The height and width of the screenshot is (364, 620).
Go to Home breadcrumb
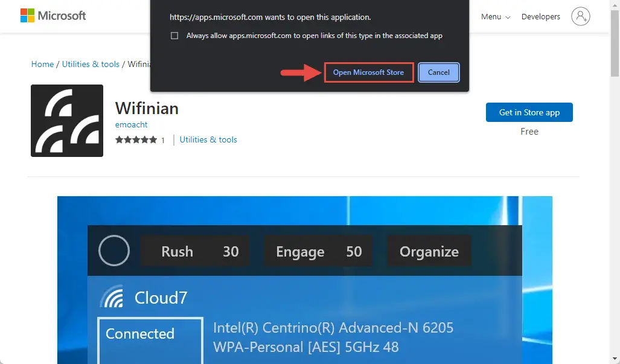tap(42, 64)
